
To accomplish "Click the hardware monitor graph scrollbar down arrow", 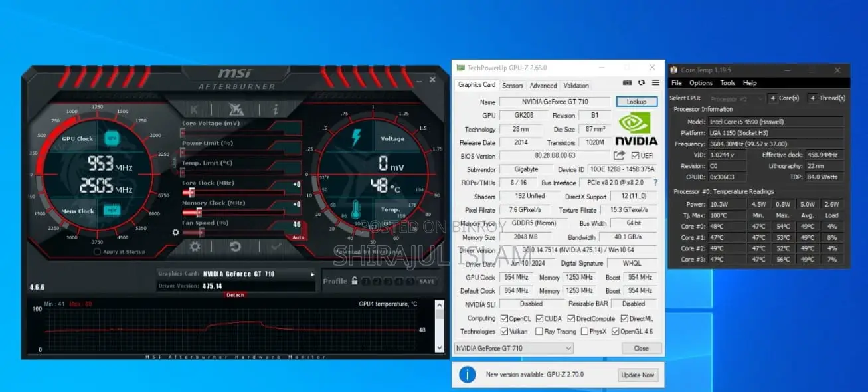I will [x=438, y=347].
